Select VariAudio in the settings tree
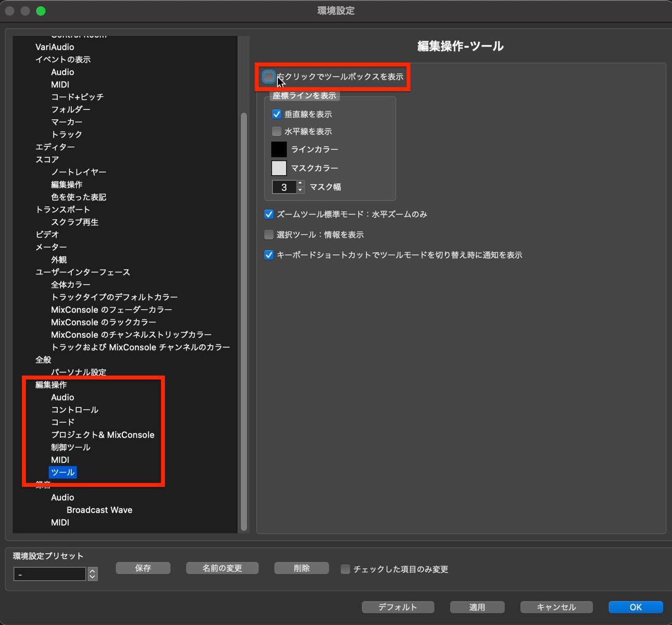Screen dimensions: 672x625 pyautogui.click(x=55, y=47)
